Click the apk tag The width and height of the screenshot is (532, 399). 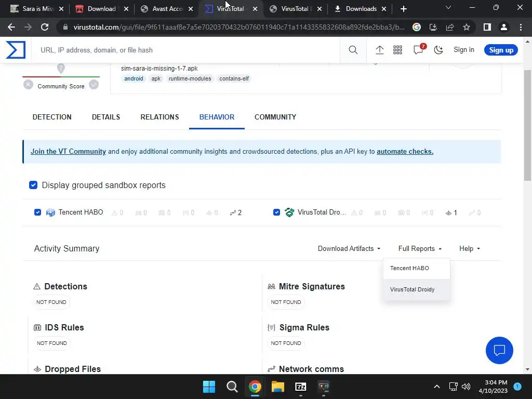pos(156,79)
